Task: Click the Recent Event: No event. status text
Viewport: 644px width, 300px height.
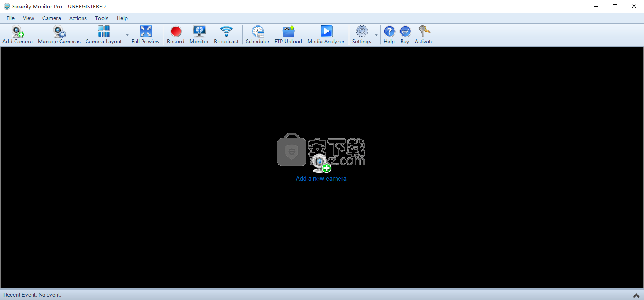Action: click(32, 295)
